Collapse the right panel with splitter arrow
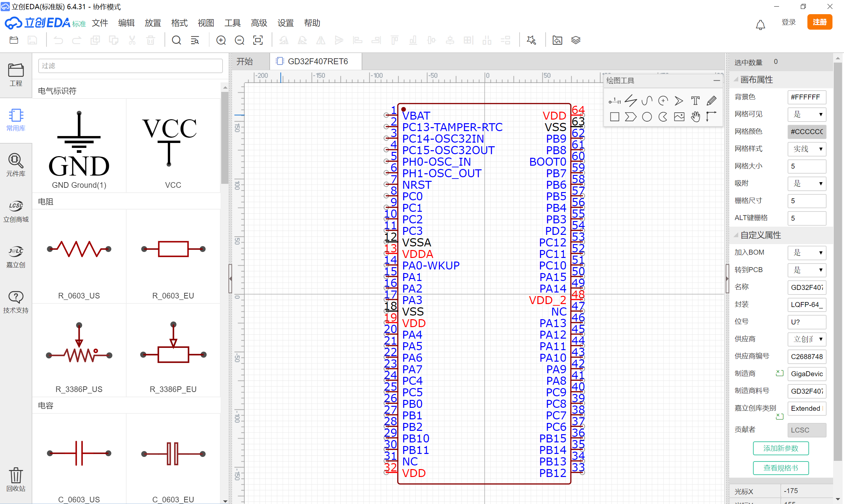The image size is (844, 504). point(727,278)
